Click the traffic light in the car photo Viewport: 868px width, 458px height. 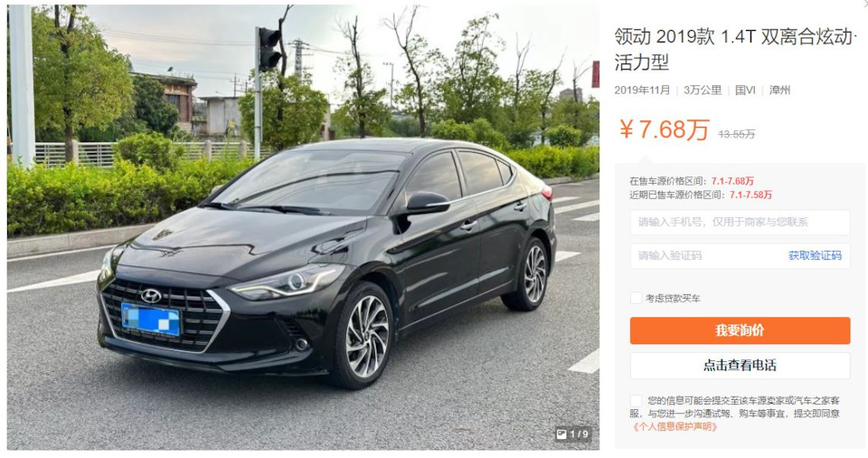click(269, 49)
